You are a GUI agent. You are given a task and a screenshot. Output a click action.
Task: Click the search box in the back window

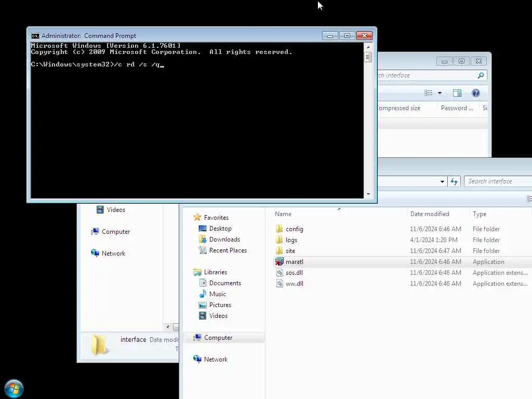point(432,75)
